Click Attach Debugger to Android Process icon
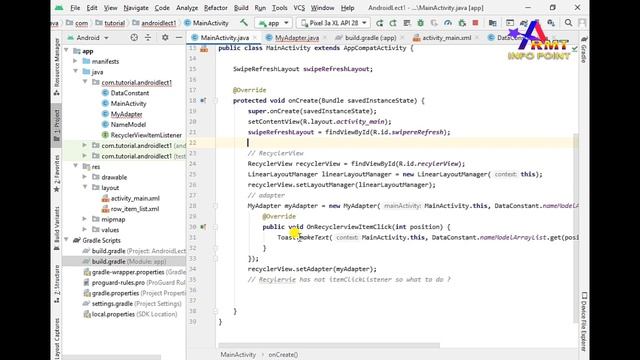This screenshot has width=640, height=360. pos(462,23)
